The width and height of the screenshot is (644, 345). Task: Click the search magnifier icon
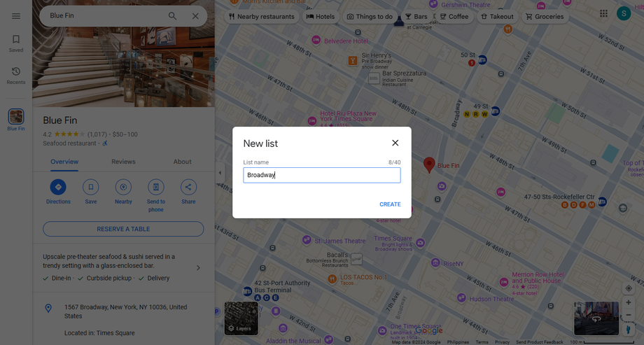coord(172,16)
